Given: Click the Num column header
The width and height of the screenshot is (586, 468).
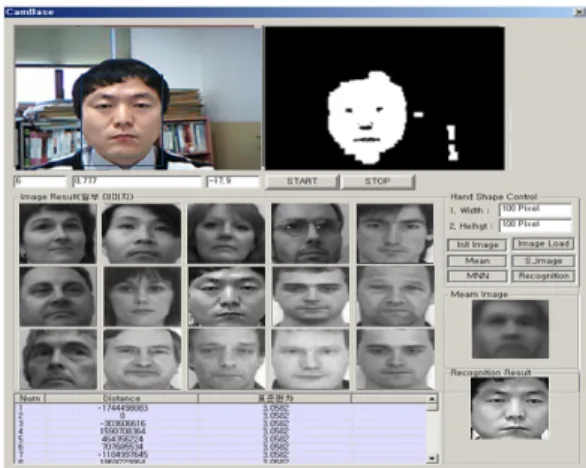Looking at the screenshot, I should [x=30, y=398].
